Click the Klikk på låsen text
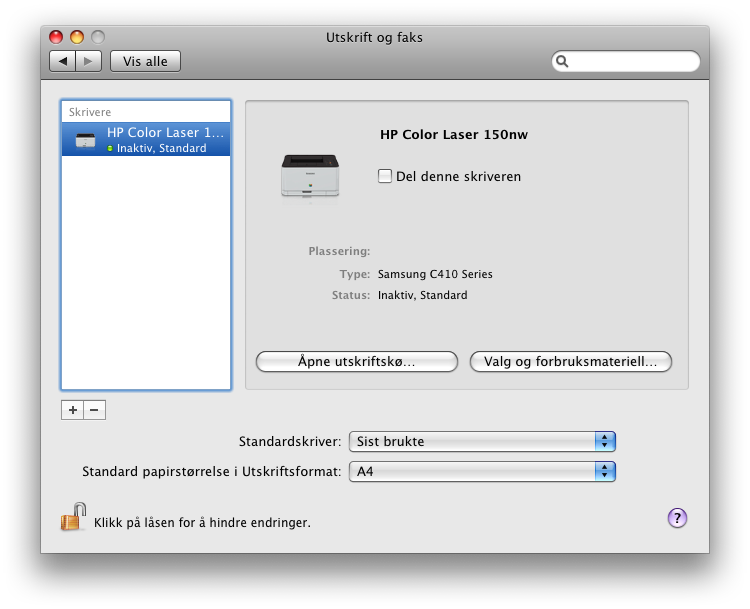 pyautogui.click(x=202, y=522)
